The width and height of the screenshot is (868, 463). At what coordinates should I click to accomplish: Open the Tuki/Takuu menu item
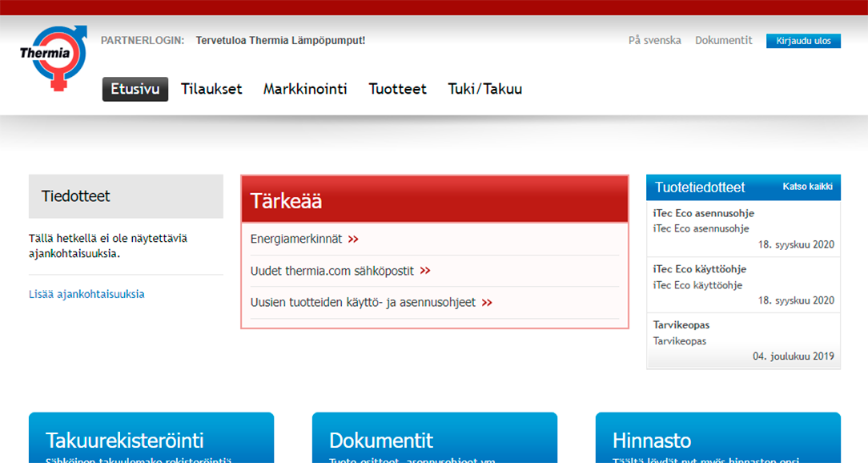coord(485,89)
